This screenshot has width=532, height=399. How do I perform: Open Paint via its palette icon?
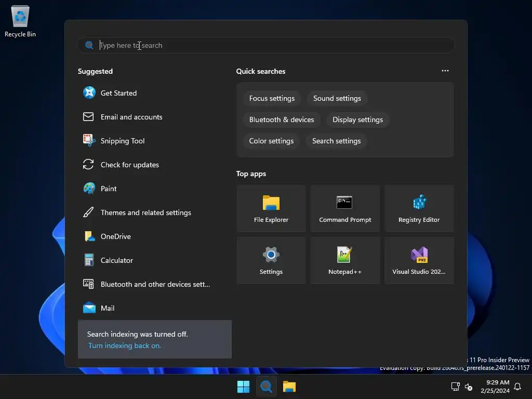coord(89,188)
